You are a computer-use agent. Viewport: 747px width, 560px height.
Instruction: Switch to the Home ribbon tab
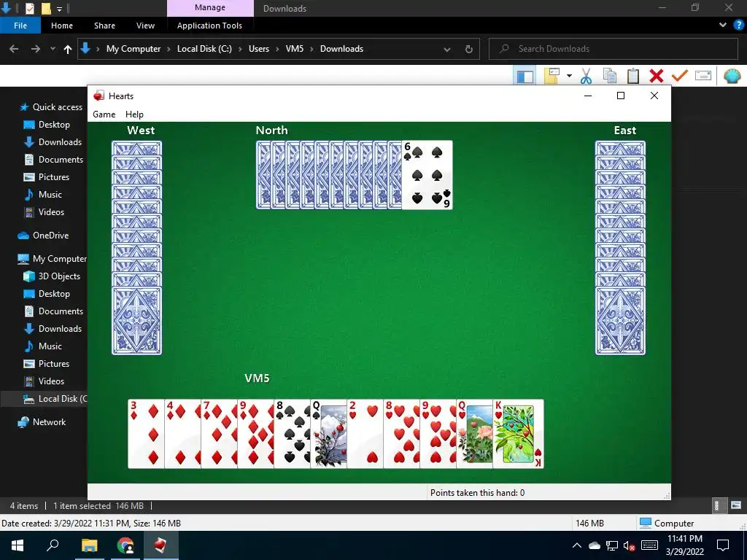(62, 26)
